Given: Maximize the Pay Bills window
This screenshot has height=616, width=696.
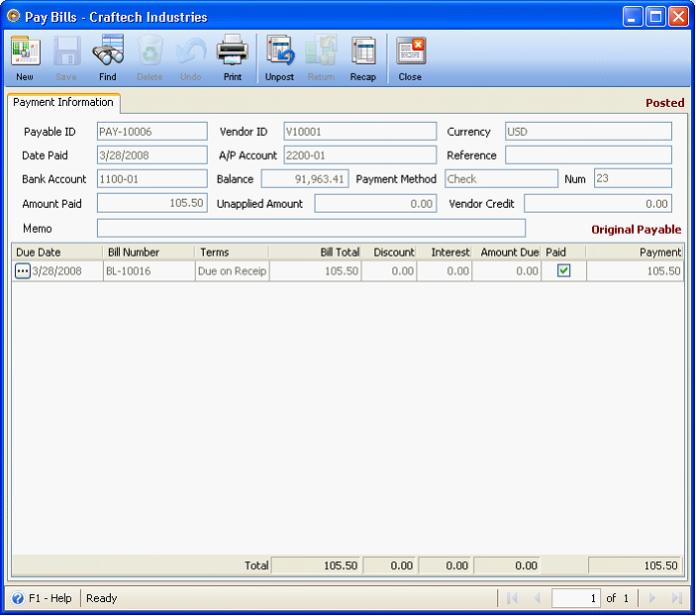Looking at the screenshot, I should (x=655, y=17).
